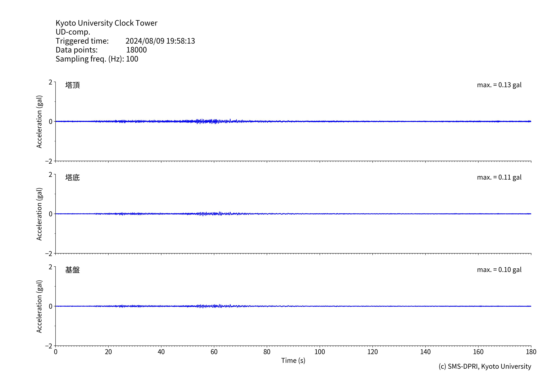Click the Time (s) axis label
Viewport: 555px width, 392px height.
tap(293, 361)
